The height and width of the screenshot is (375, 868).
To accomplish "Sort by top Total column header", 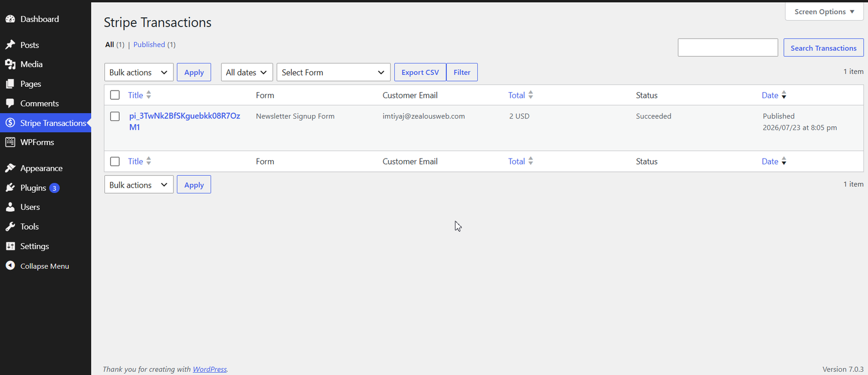I will [x=516, y=95].
